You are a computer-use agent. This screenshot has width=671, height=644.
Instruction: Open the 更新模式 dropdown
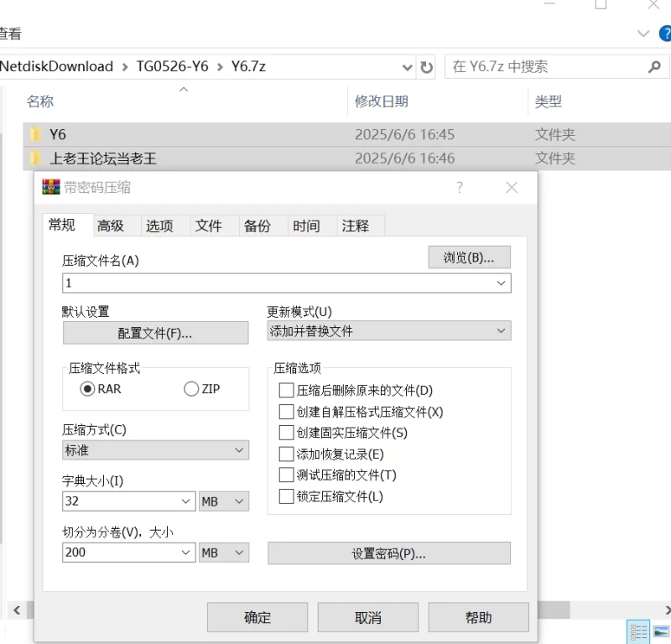(389, 330)
